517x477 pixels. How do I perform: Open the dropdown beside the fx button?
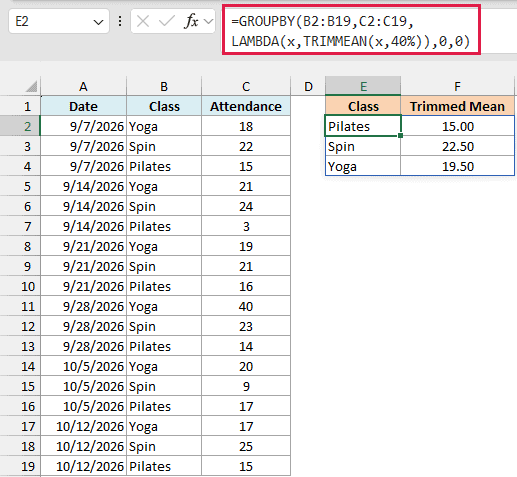click(208, 22)
